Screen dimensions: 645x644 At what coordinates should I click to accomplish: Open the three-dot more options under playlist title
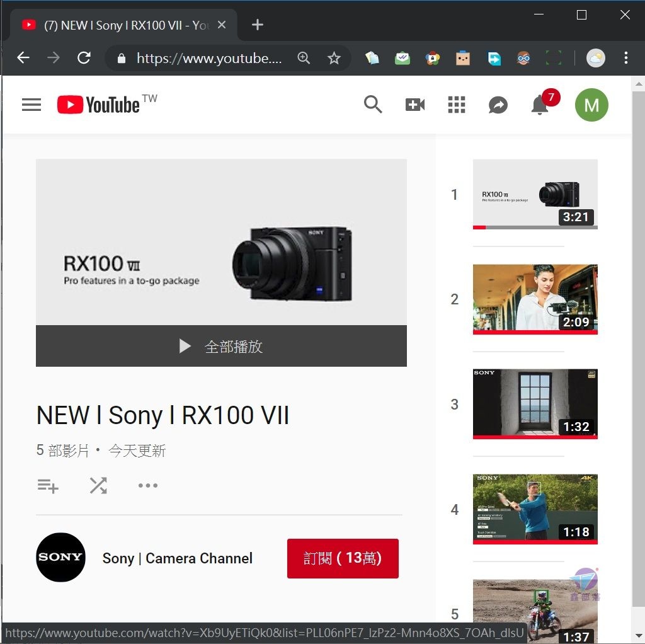click(x=147, y=486)
